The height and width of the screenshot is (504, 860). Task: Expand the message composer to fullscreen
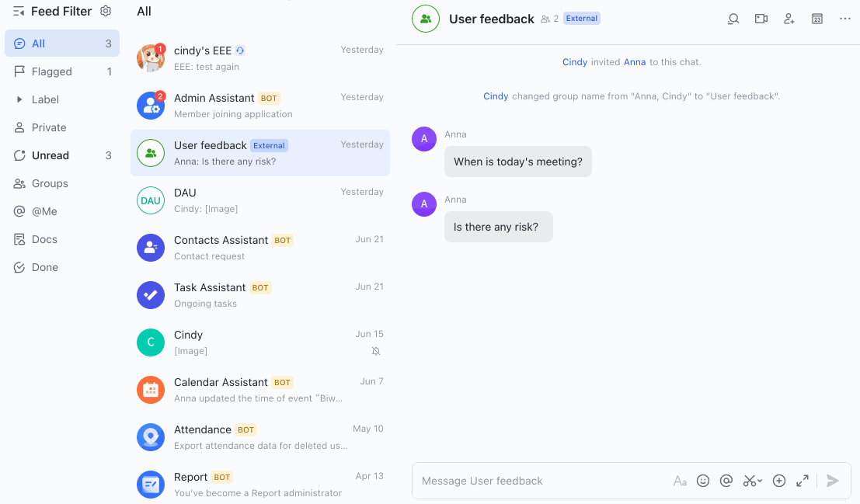(803, 481)
